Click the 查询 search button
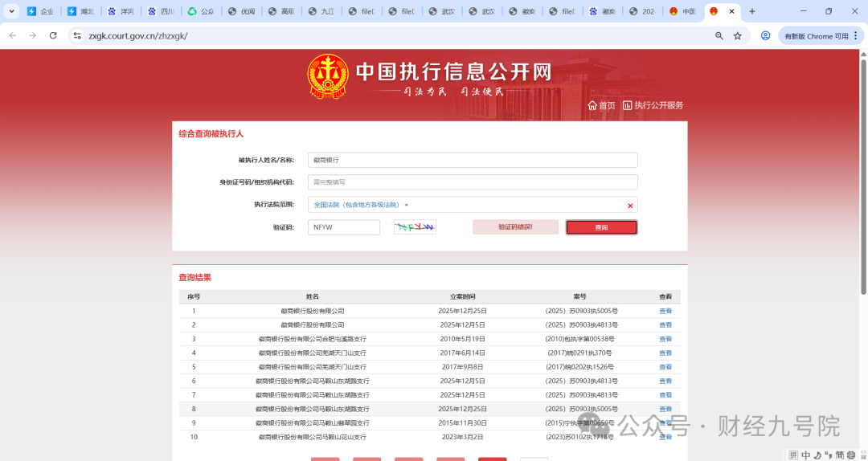868x461 pixels. tap(601, 227)
